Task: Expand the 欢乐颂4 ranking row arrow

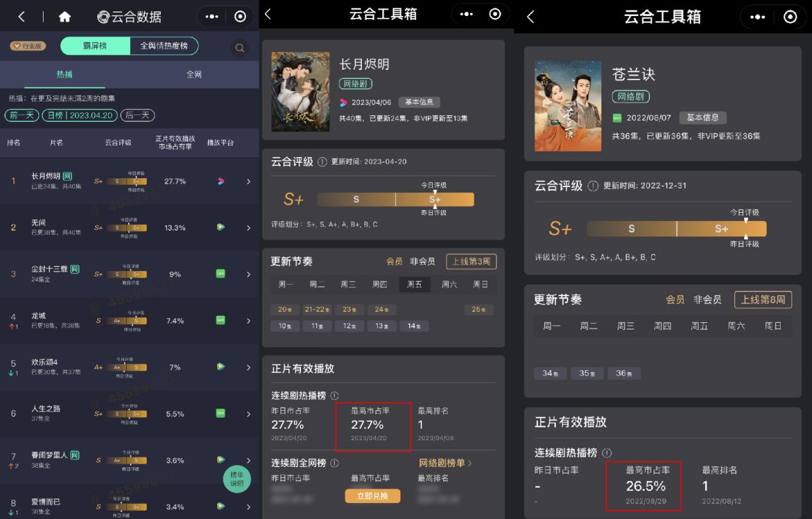Action: point(248,367)
